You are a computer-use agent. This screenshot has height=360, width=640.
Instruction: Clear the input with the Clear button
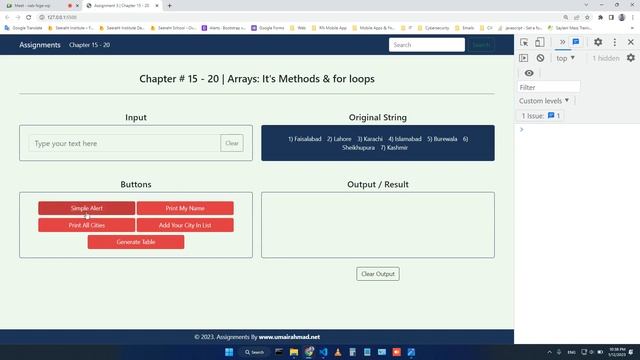click(x=232, y=143)
